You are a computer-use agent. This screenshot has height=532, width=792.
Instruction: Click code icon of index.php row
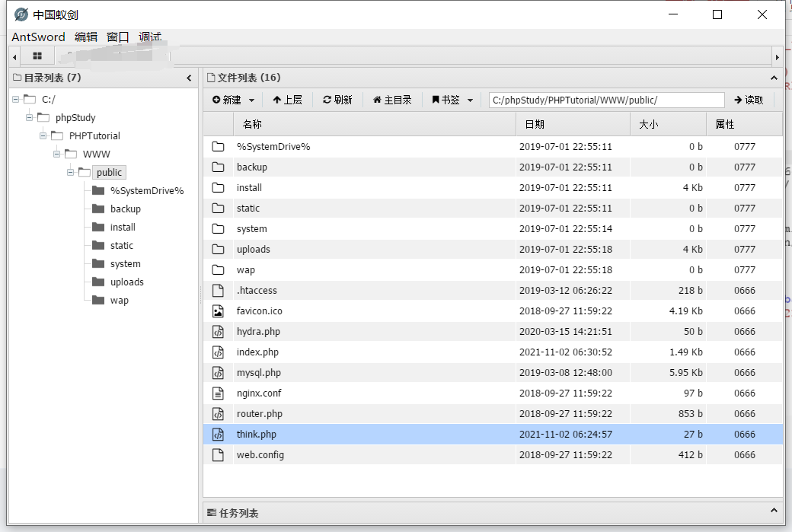[x=218, y=352]
